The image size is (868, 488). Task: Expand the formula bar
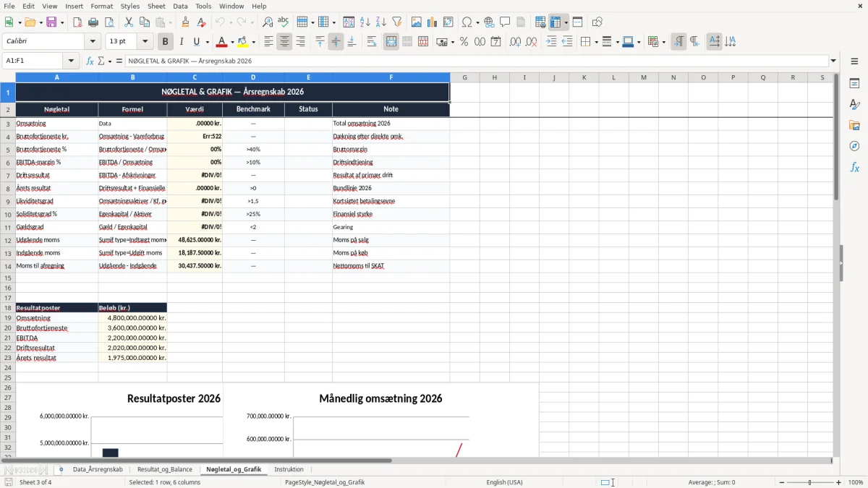[x=833, y=61]
